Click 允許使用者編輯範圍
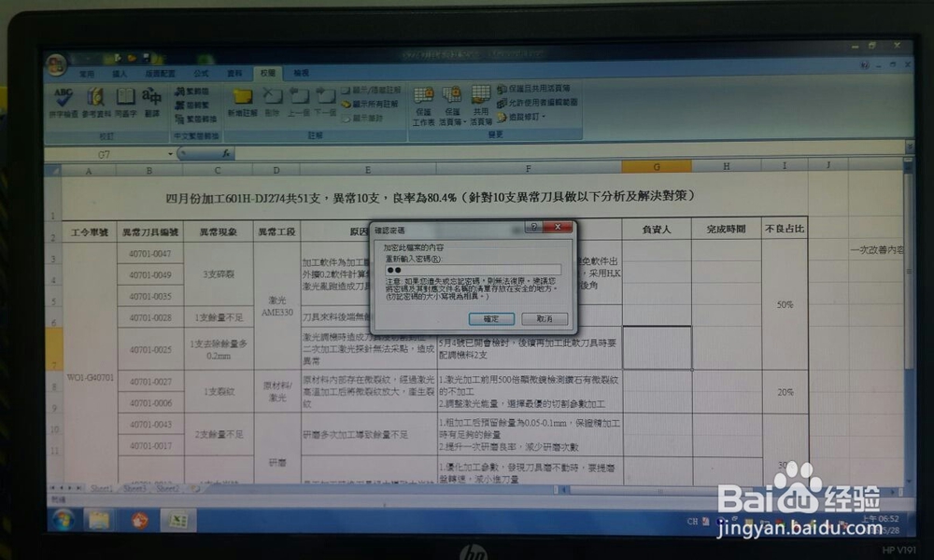934x560 pixels. pos(537,103)
